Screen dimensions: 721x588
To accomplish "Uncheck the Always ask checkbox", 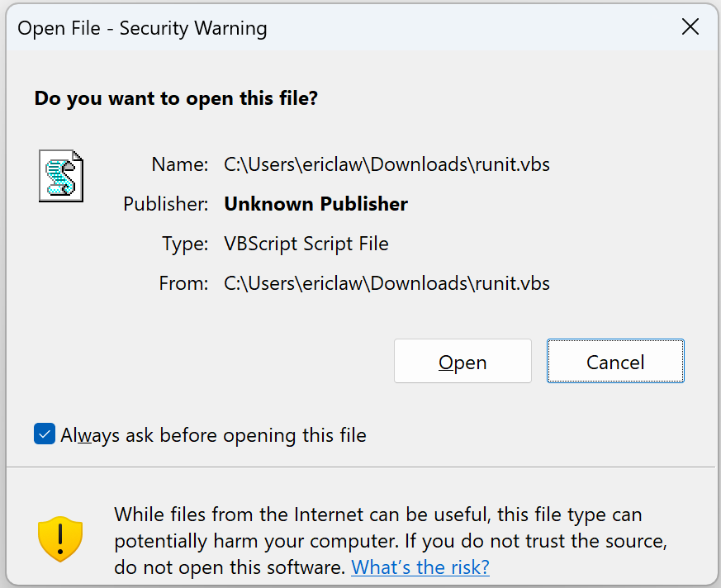I will 45,434.
